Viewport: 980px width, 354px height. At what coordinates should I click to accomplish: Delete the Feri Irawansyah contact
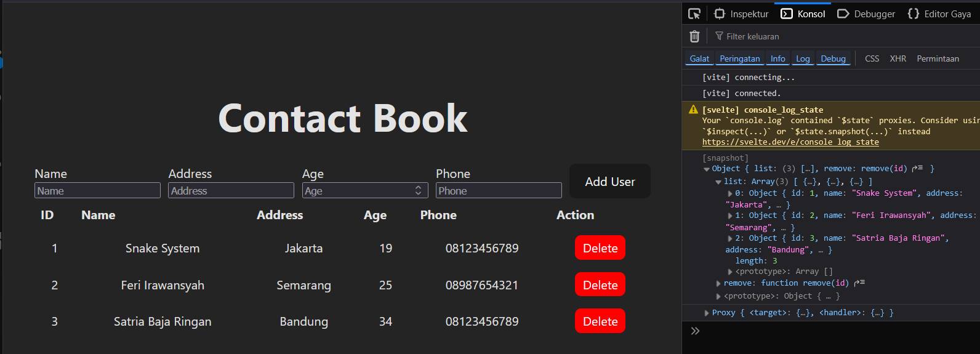pos(600,284)
